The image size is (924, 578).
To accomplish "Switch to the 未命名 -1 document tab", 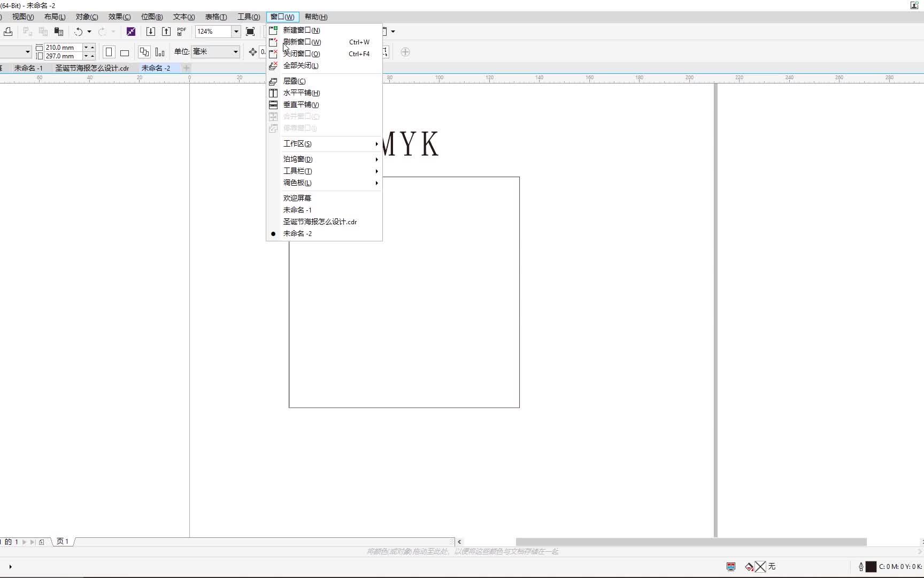I will (28, 68).
